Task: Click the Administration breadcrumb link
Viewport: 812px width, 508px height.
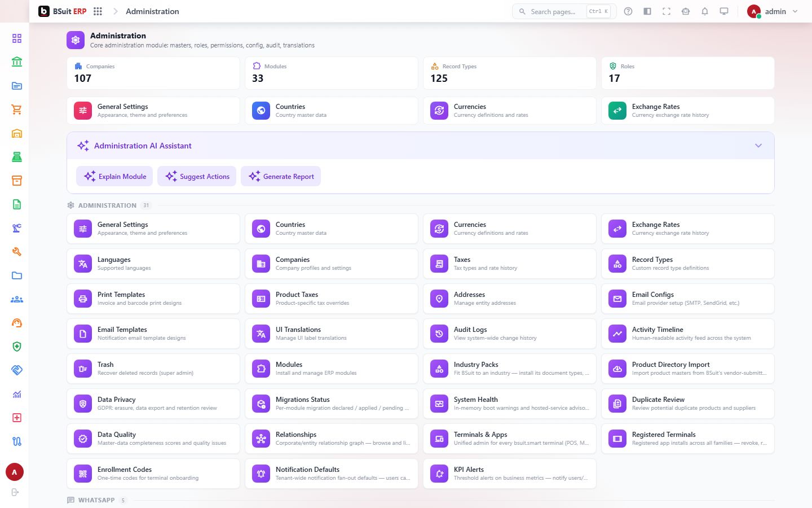Action: (x=152, y=11)
